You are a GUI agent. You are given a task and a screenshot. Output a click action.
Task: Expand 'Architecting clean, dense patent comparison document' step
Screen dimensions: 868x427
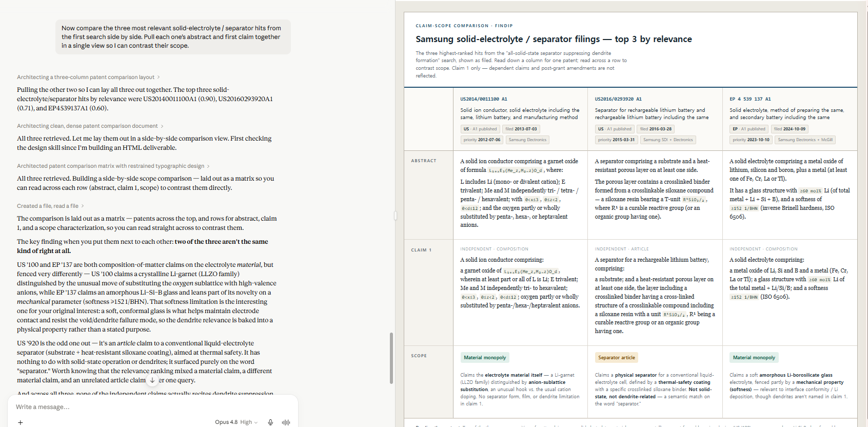[90, 126]
